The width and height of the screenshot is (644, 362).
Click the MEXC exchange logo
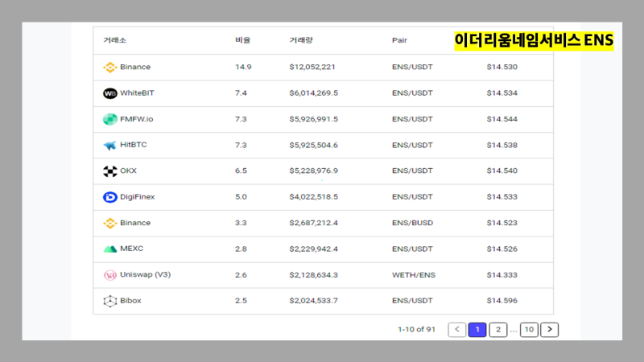point(110,249)
